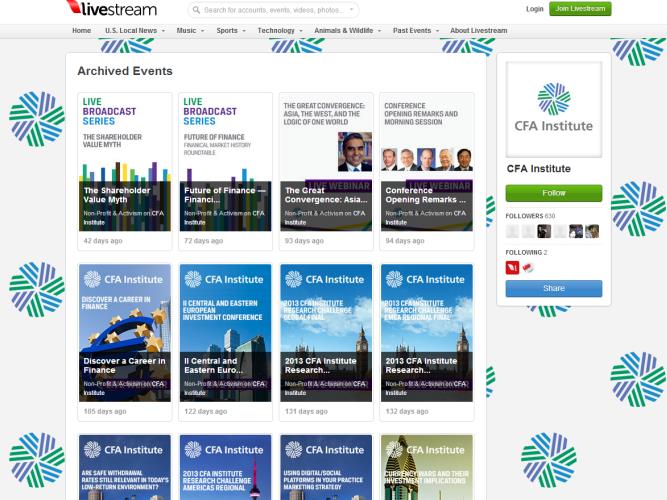
Task: Expand the Sports dropdown arrow
Action: click(244, 31)
